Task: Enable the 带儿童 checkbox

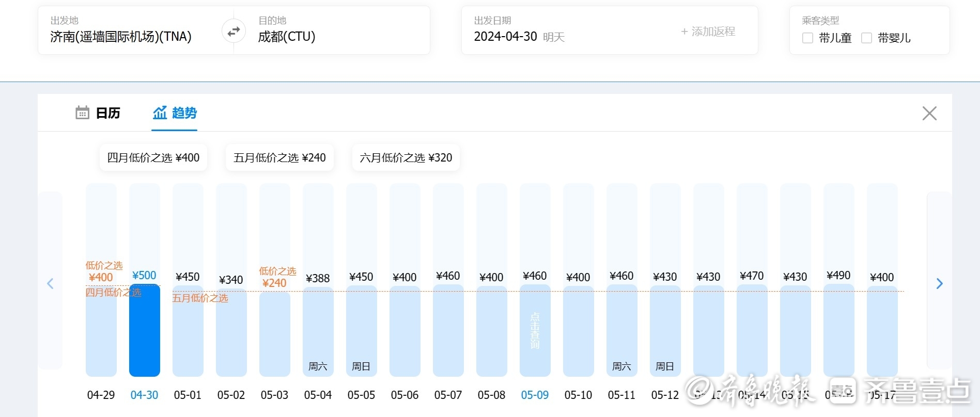Action: click(807, 38)
